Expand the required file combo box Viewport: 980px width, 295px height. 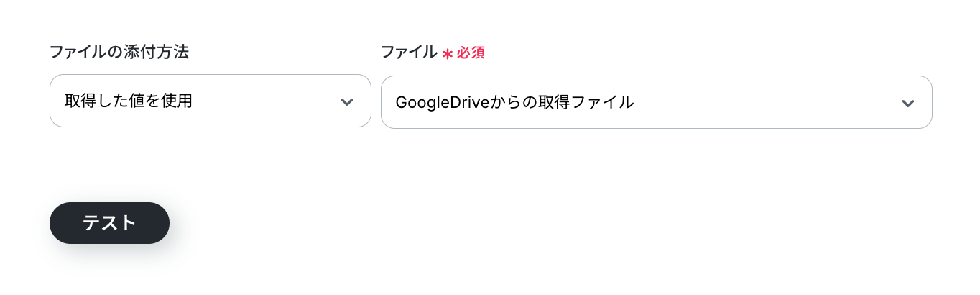pos(657,102)
